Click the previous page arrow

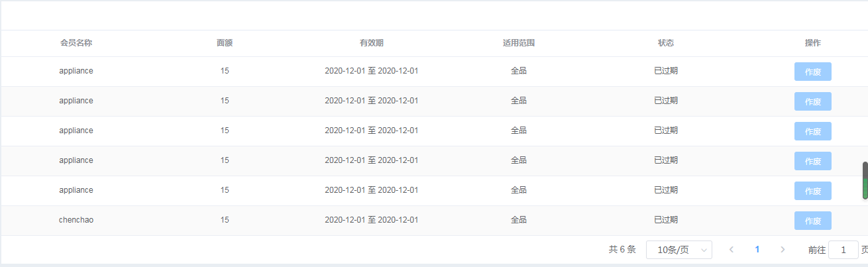(732, 250)
